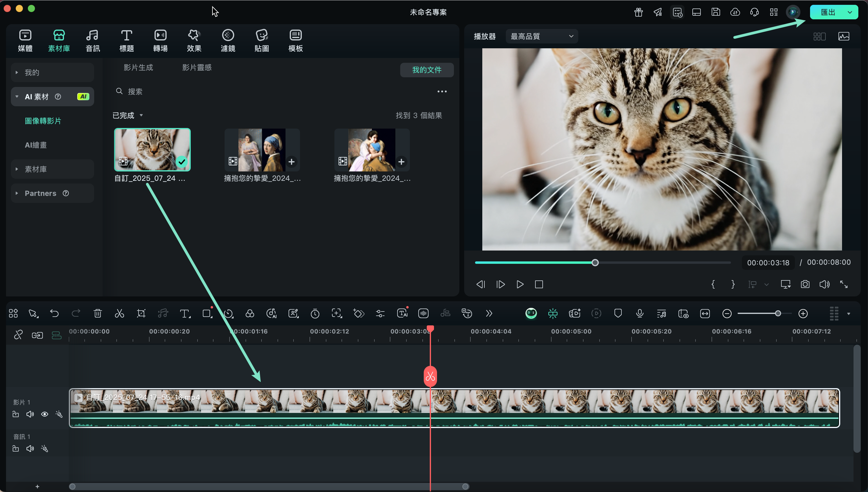
Task: Click the marker shield icon
Action: [x=618, y=314]
